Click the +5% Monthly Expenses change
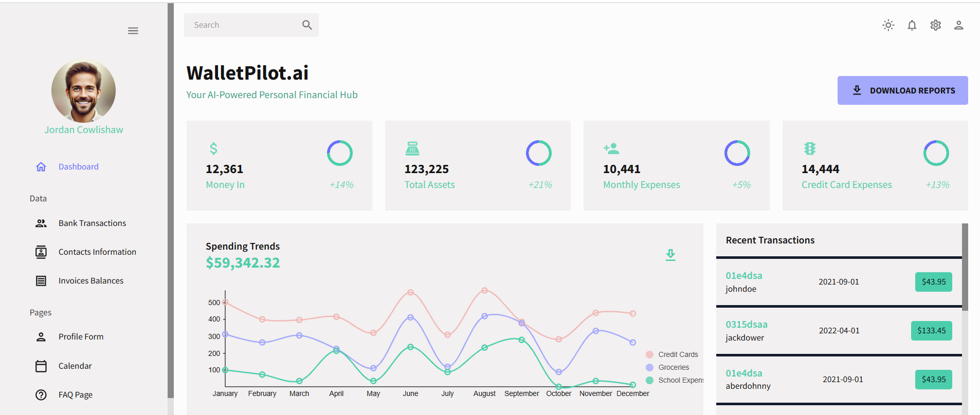The width and height of the screenshot is (980, 415). [741, 185]
